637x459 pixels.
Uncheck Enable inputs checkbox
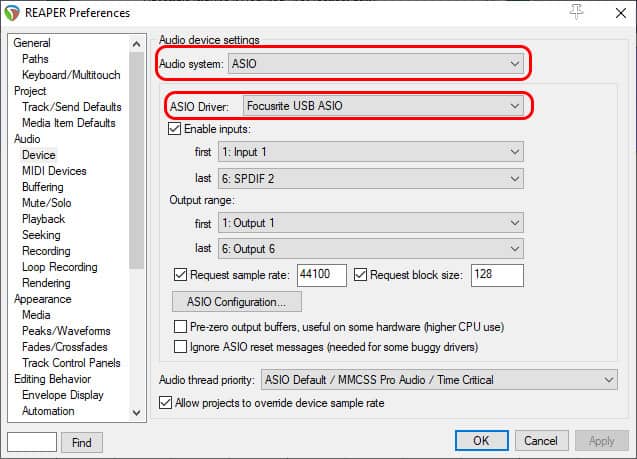coord(174,129)
